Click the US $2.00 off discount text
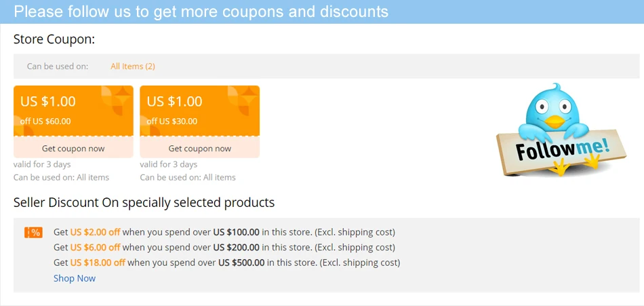Screen dimensions: 644x306 tap(95, 232)
